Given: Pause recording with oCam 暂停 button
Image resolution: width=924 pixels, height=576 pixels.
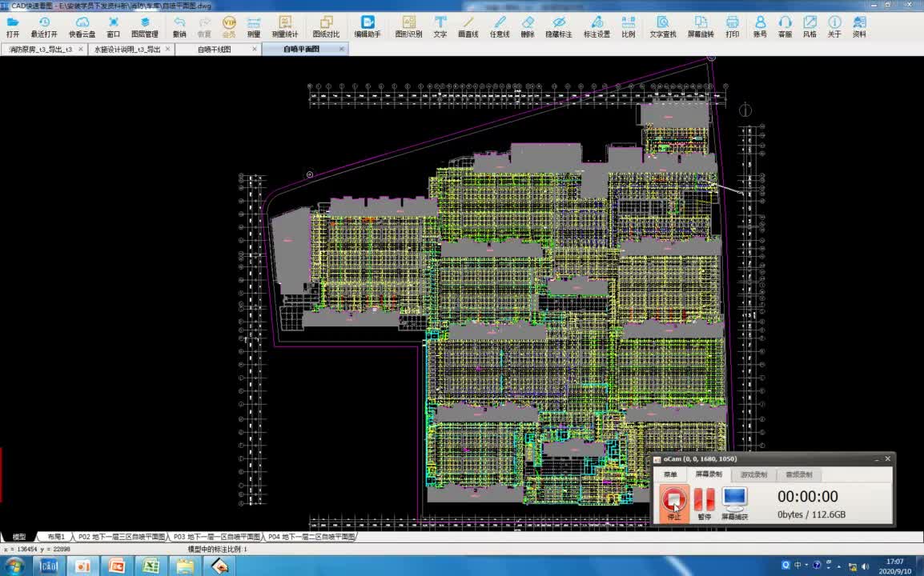Looking at the screenshot, I should pyautogui.click(x=704, y=503).
